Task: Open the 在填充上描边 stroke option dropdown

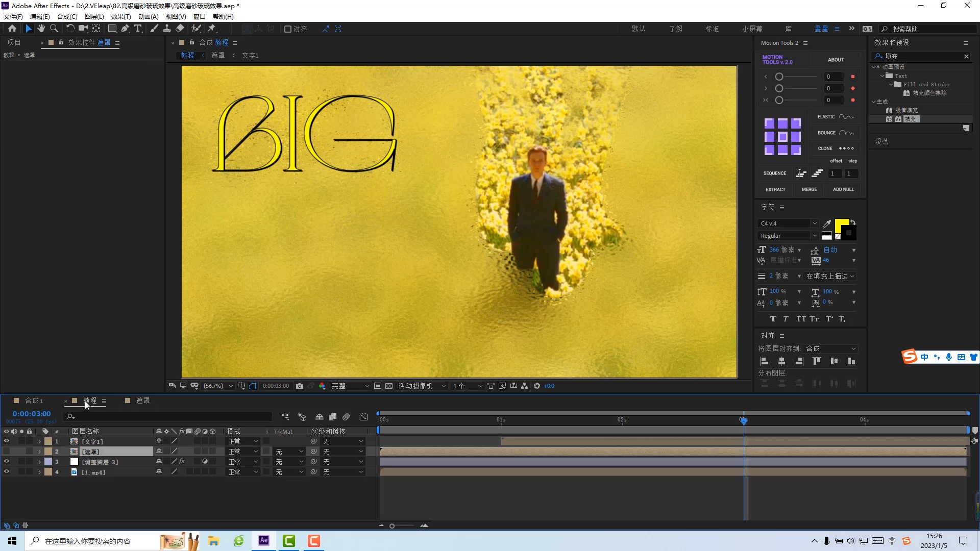Action: click(830, 276)
